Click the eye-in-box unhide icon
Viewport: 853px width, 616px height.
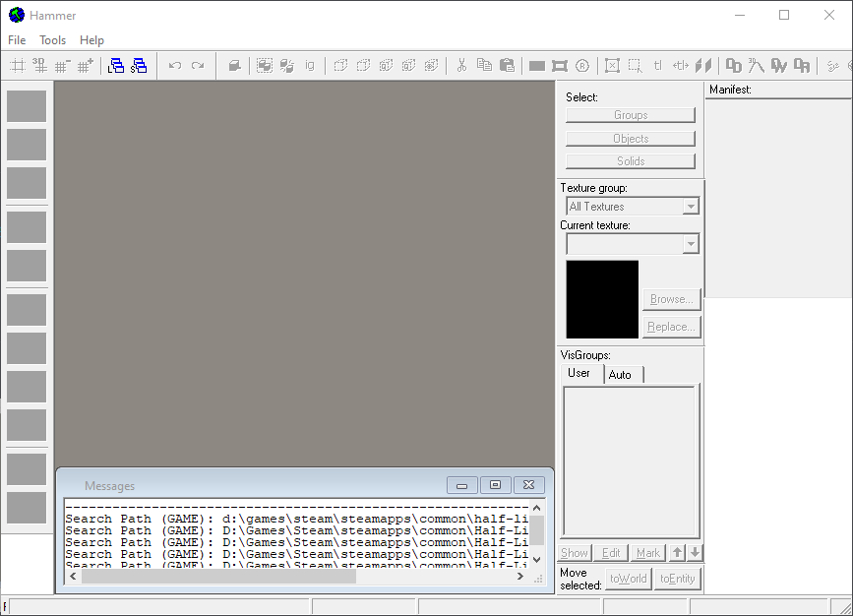(431, 66)
